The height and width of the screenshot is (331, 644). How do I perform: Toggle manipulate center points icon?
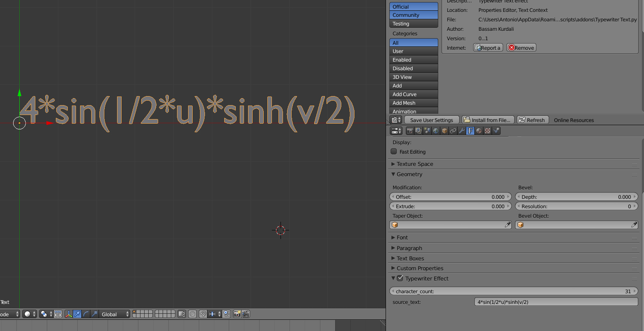[58, 314]
